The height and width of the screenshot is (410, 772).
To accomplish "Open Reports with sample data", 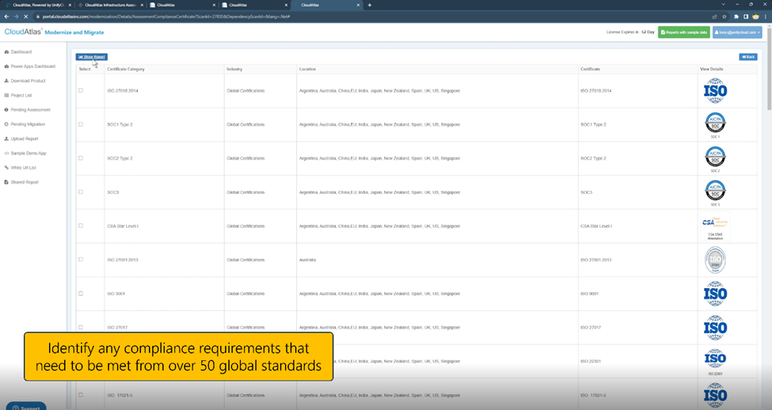I will click(x=684, y=32).
